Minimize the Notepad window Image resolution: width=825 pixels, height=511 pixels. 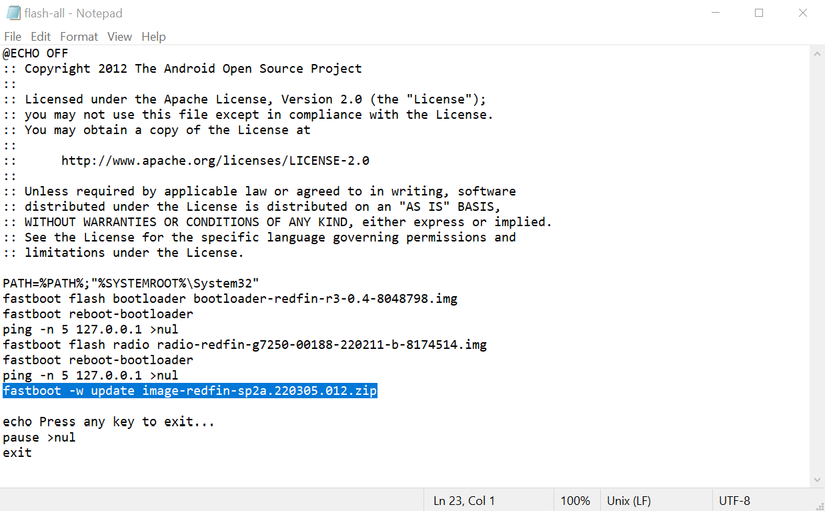click(x=715, y=13)
